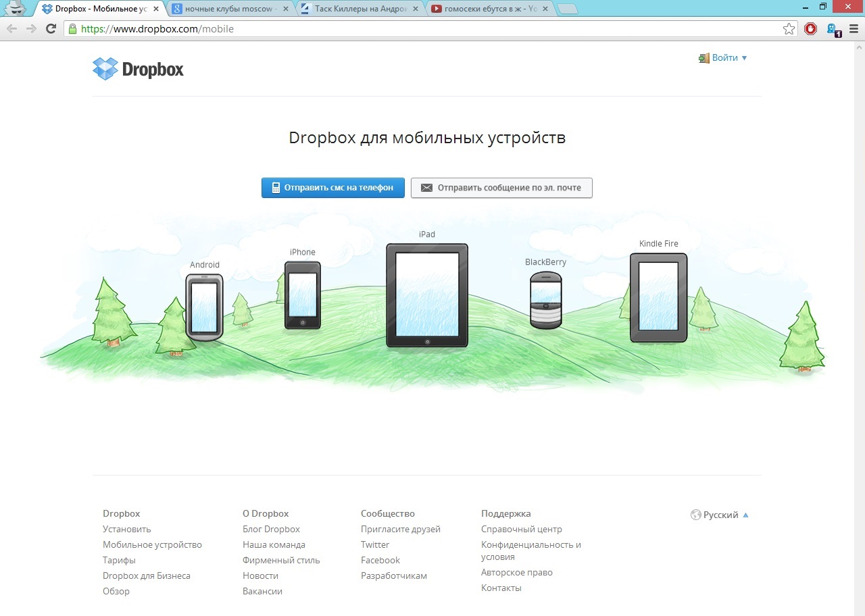The image size is (865, 616).
Task: Open a new tab with the new-tab button
Action: [568, 9]
